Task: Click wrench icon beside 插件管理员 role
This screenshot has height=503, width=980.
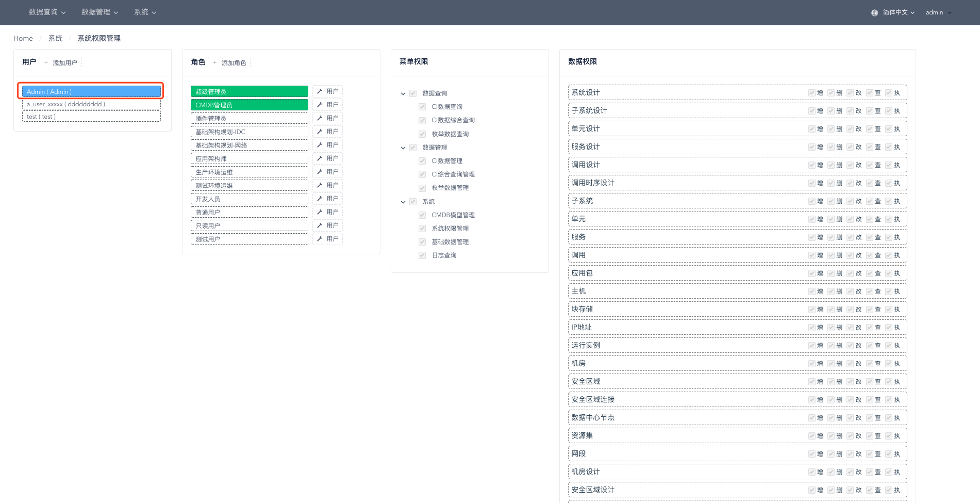Action: point(320,118)
